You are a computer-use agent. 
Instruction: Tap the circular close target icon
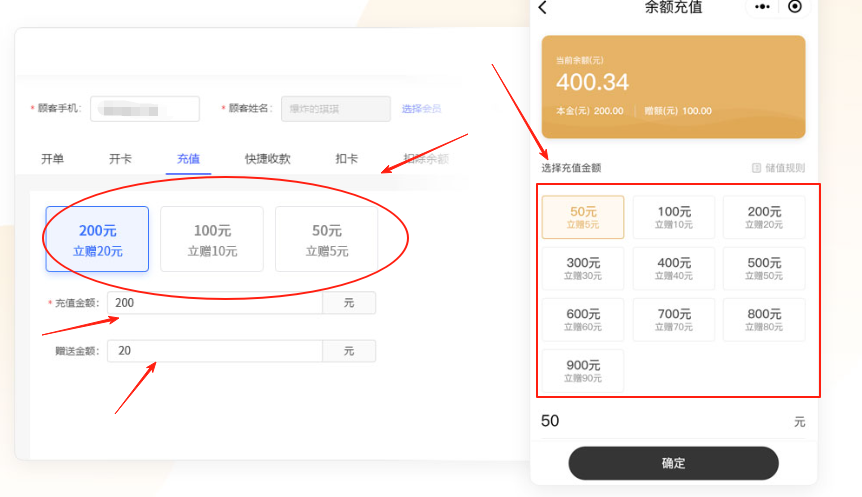coord(794,6)
